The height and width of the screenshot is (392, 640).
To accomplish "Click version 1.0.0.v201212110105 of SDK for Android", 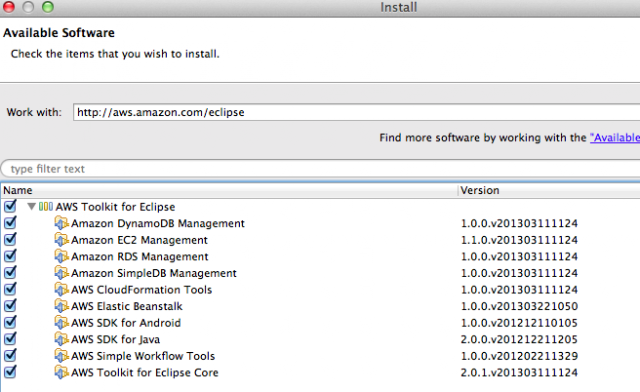I will (x=519, y=323).
